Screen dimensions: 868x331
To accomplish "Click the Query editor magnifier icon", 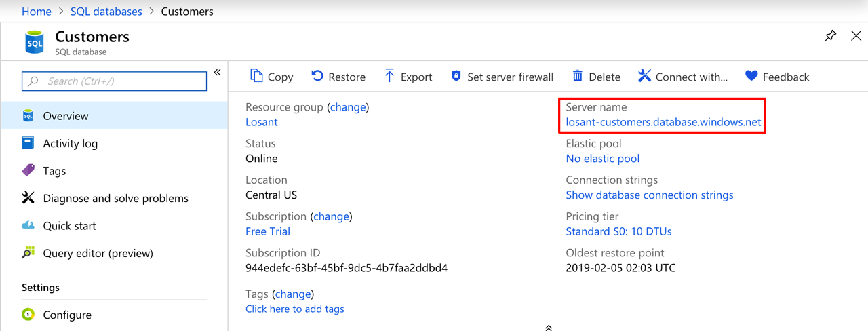I will pyautogui.click(x=28, y=253).
